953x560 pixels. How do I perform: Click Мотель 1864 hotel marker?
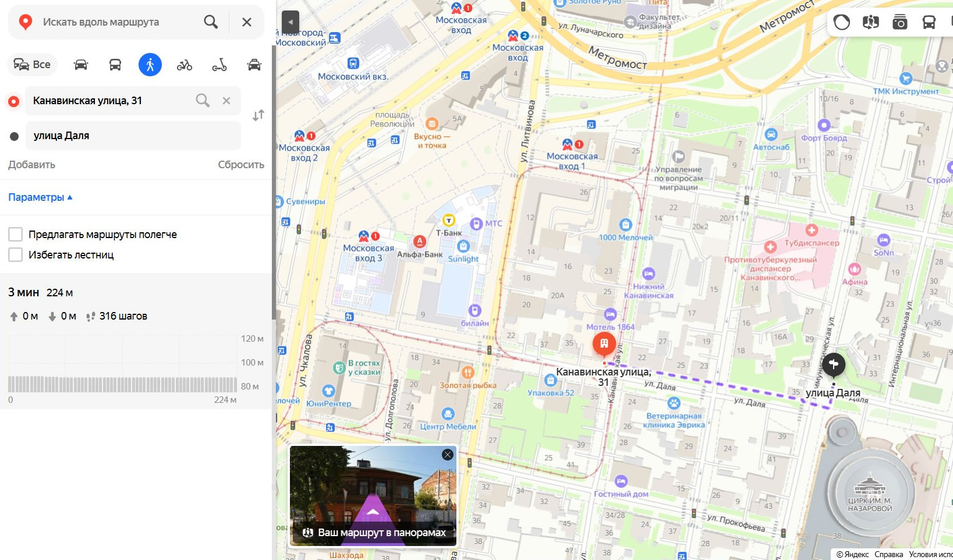[x=610, y=314]
